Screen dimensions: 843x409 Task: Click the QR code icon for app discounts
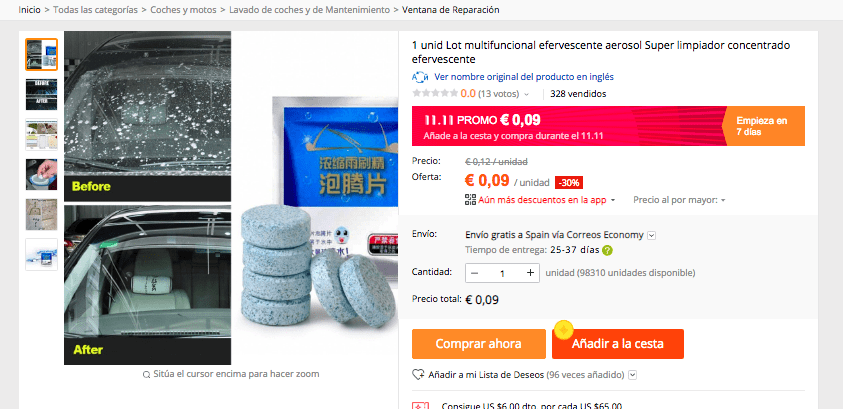pyautogui.click(x=470, y=200)
